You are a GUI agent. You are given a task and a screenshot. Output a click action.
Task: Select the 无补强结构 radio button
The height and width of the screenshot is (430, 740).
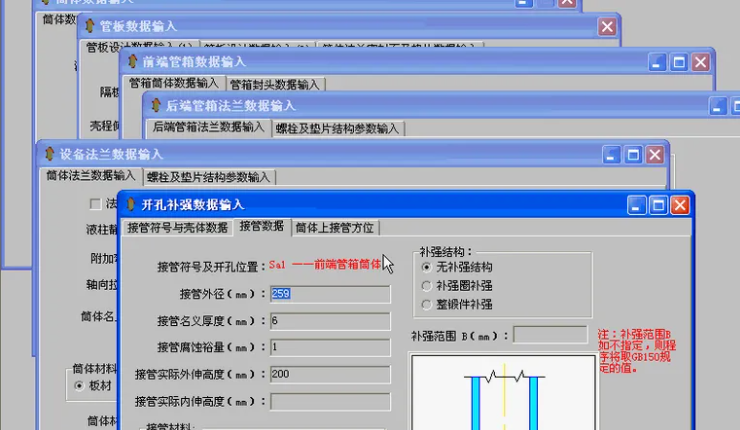[x=427, y=267]
